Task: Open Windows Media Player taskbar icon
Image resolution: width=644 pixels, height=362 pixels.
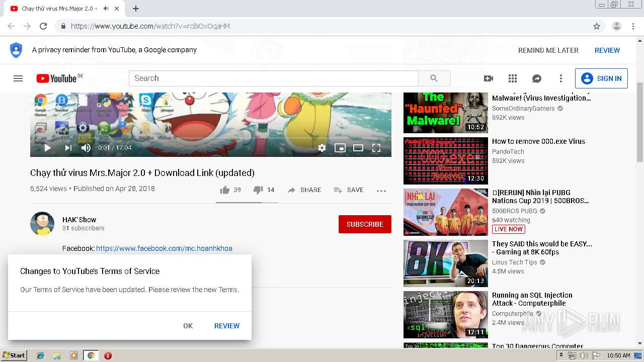Action: pyautogui.click(x=74, y=355)
